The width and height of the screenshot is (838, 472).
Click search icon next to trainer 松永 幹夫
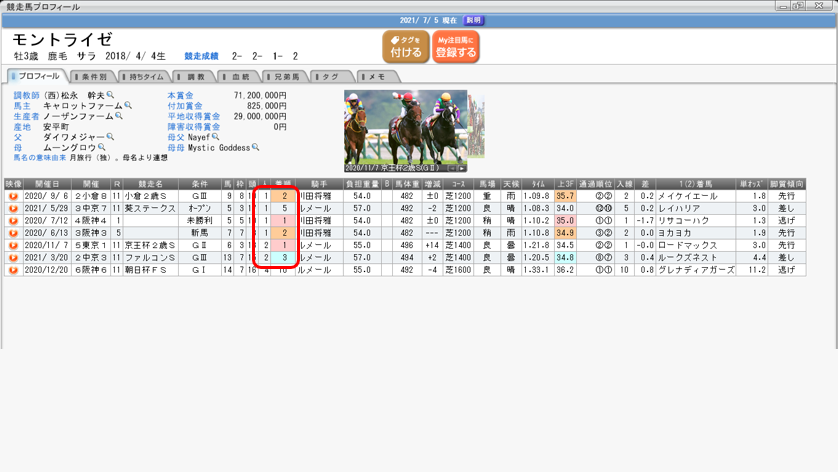coord(111,95)
